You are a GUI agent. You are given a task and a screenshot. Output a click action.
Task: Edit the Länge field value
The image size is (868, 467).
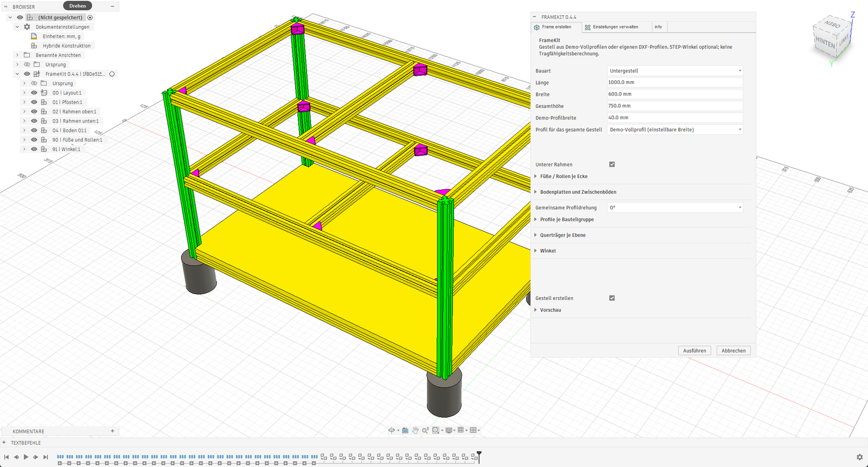click(675, 82)
